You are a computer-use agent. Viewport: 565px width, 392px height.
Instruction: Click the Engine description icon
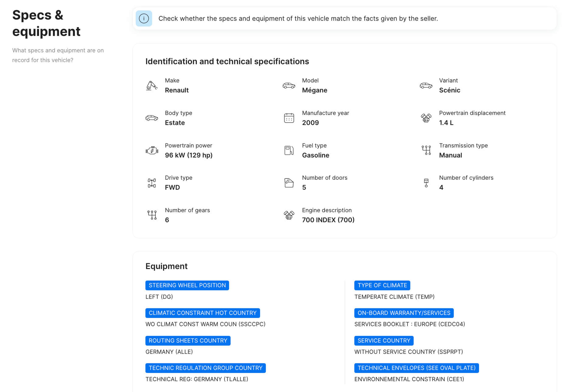point(289,215)
